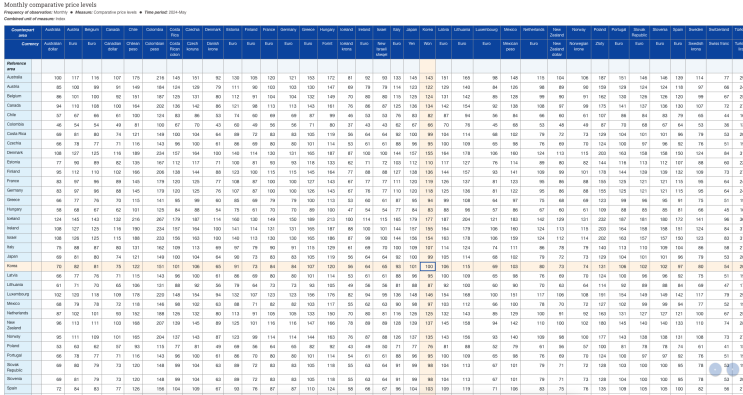Image resolution: width=743 pixels, height=395 pixels.
Task: Select the Colombia column header
Action: click(154, 32)
